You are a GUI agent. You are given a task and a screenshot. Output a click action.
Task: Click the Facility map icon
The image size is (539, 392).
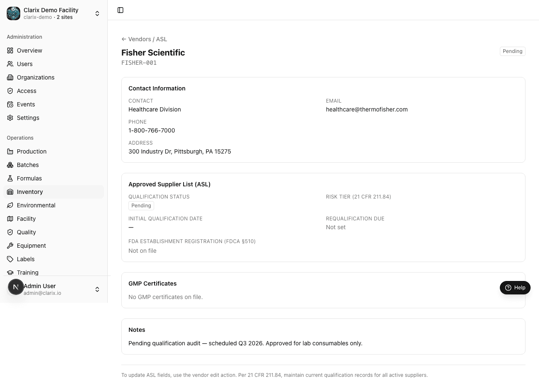(10, 219)
